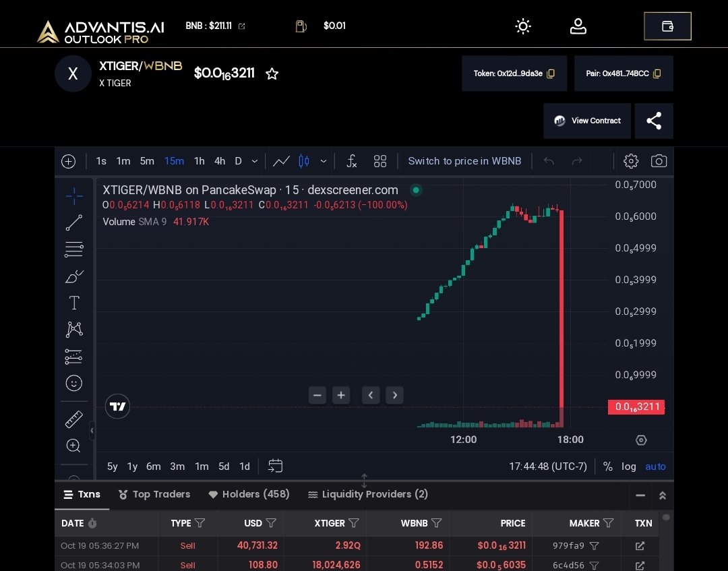Open the Holders (458) tab
Viewport: 728px width, 571px height.
249,495
